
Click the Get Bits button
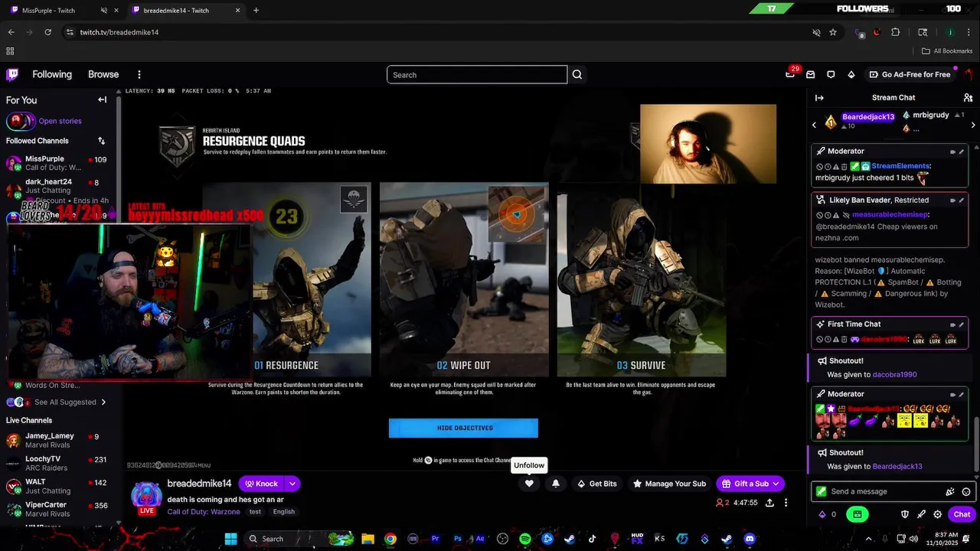point(597,484)
